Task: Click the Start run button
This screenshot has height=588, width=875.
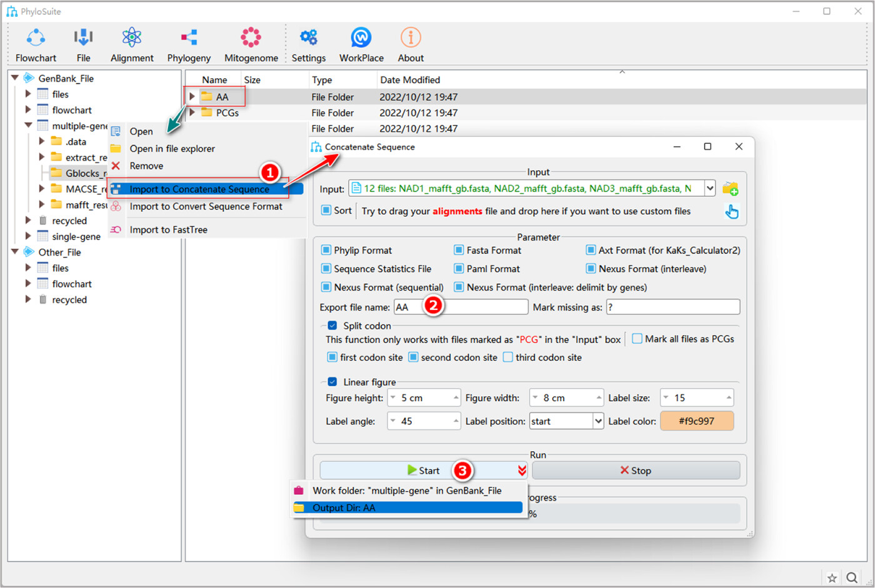Action: pos(423,471)
